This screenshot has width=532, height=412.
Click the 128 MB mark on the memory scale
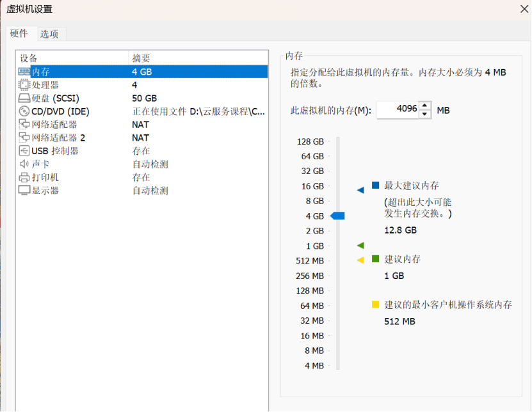point(310,291)
